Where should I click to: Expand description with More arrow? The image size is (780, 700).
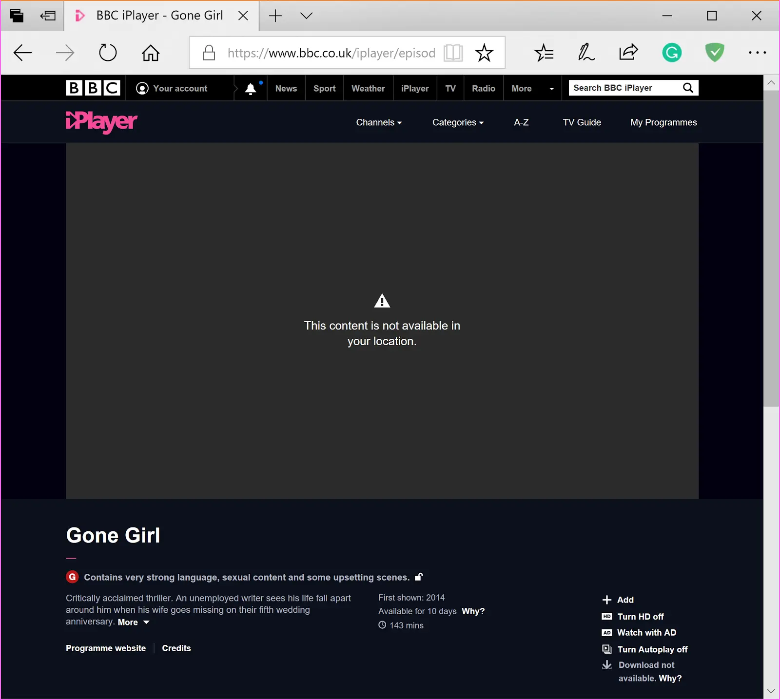pos(134,622)
